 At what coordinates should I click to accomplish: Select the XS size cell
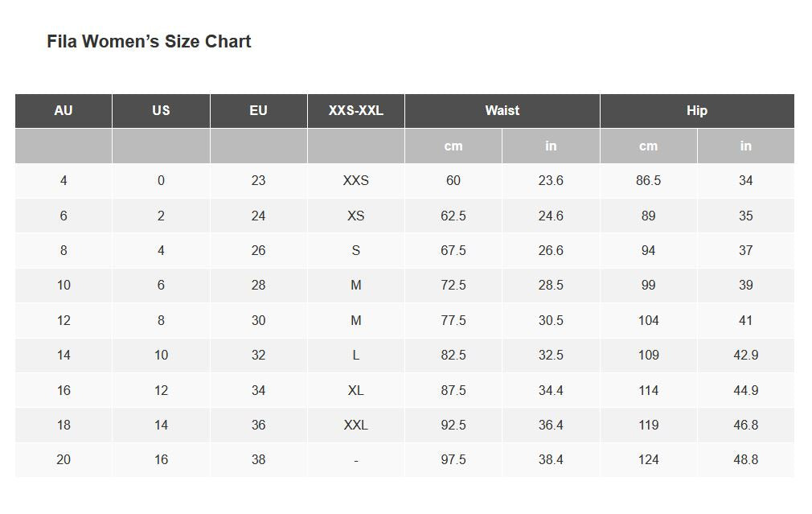pos(355,216)
